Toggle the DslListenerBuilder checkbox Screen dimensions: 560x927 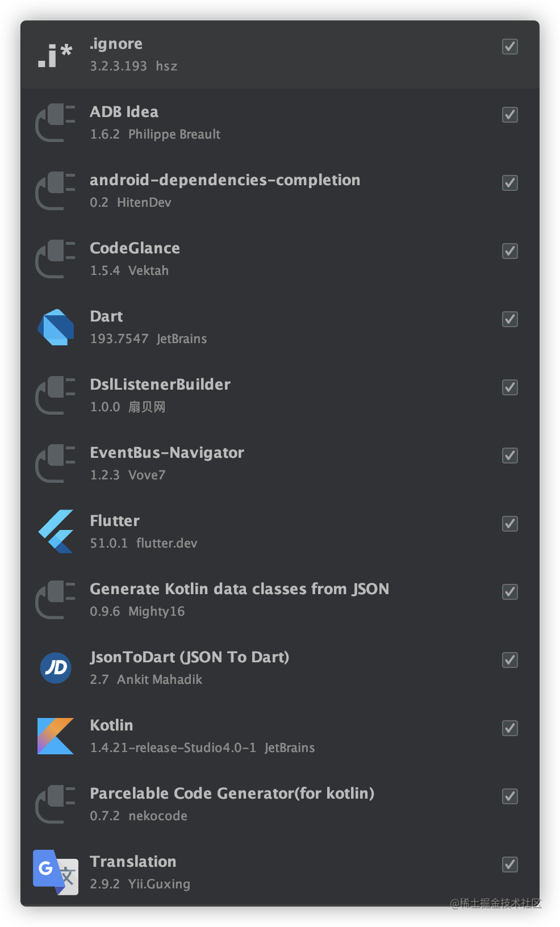pyautogui.click(x=510, y=387)
